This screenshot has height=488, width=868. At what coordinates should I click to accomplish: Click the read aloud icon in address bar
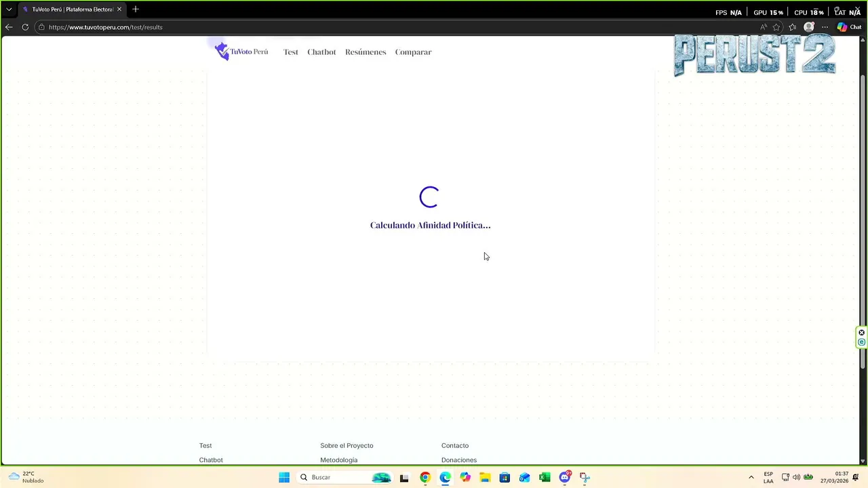(764, 27)
